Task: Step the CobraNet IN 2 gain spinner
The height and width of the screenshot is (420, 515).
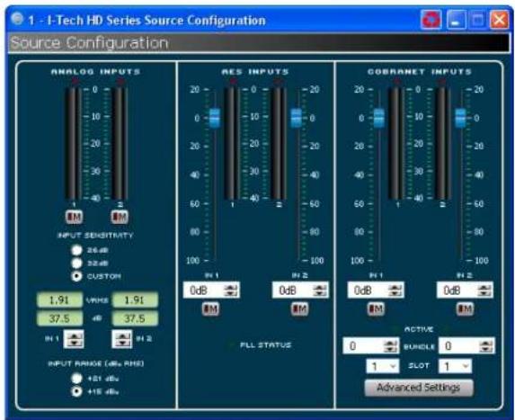Action: click(484, 290)
